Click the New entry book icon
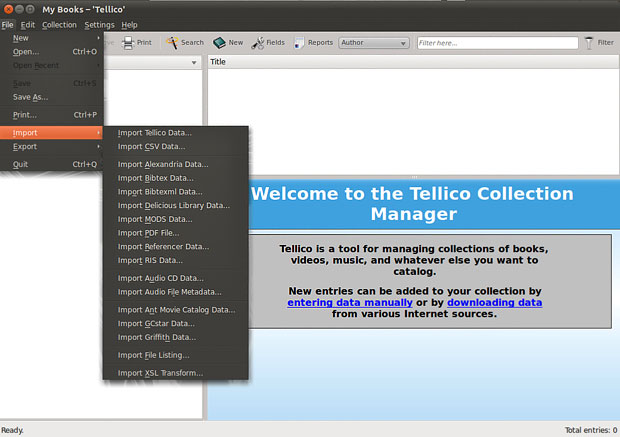 pos(219,43)
